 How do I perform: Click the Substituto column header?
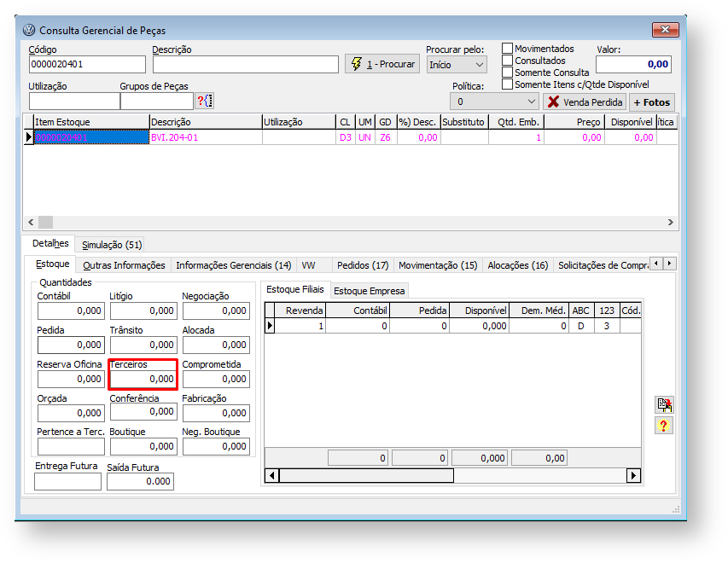click(464, 122)
